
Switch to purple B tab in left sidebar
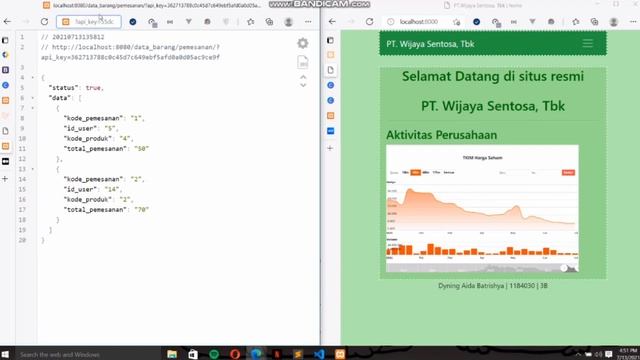5,70
